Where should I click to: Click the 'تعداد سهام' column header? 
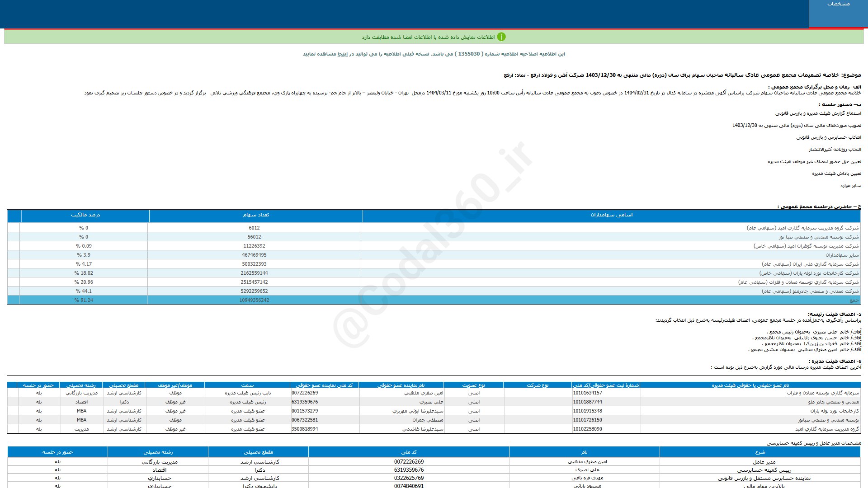(256, 215)
